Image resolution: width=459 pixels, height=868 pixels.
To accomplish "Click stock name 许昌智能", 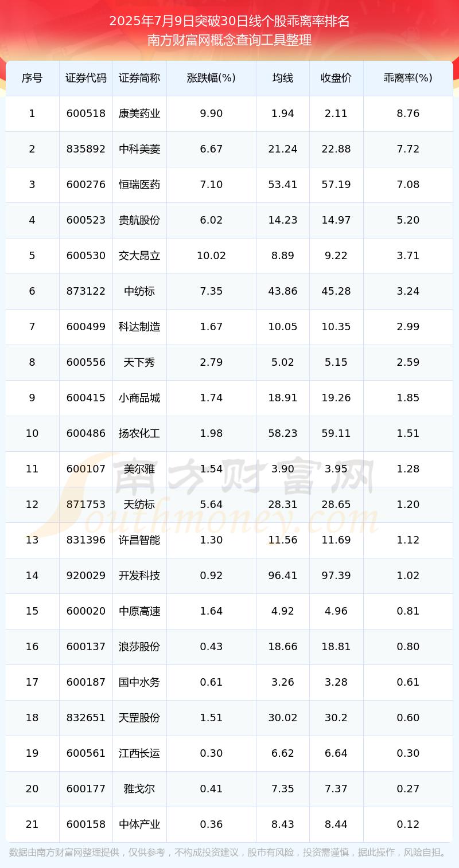I will [139, 540].
